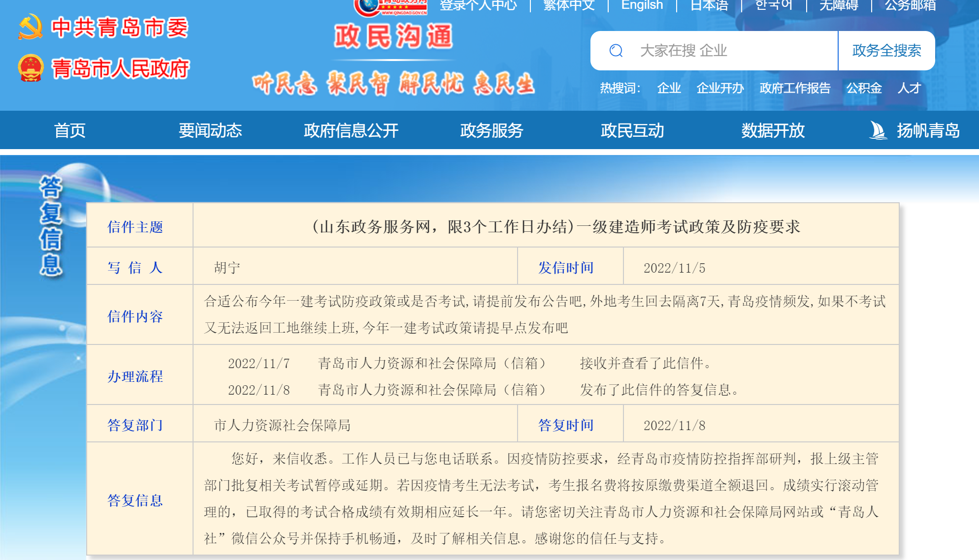This screenshot has height=560, width=979.
Task: Click the department 市人力资源社会保障局
Action: pyautogui.click(x=282, y=425)
